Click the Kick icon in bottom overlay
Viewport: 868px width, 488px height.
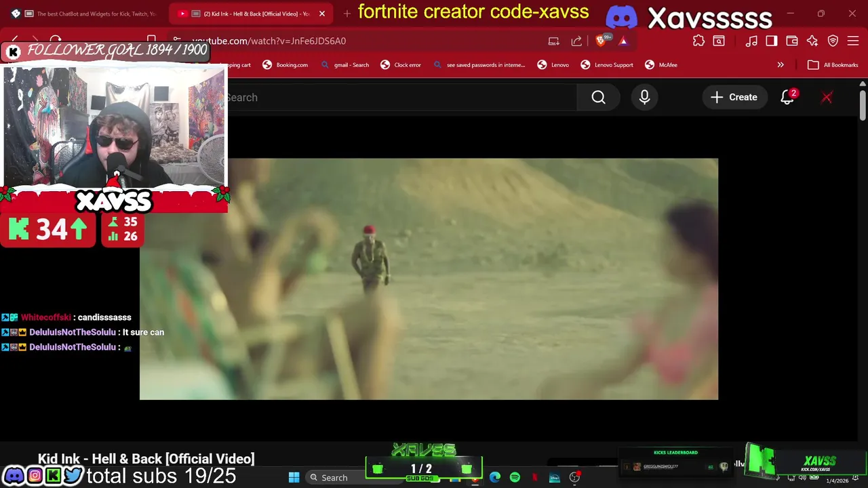coord(53,476)
